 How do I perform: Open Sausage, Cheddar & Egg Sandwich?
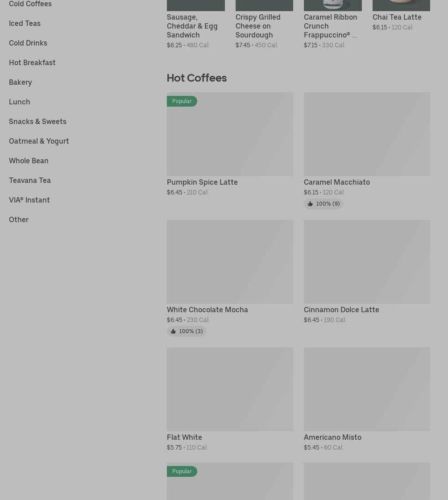coord(192,26)
